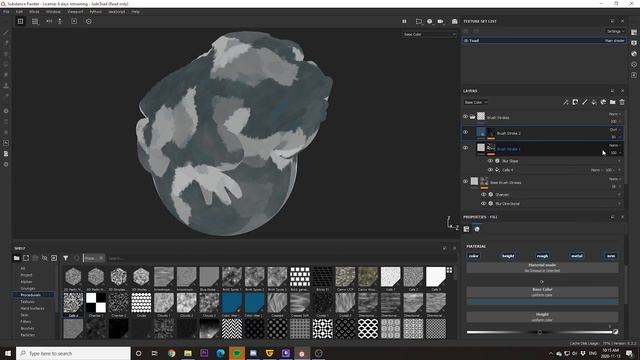Add a paint layer with brush icon

coord(584,102)
